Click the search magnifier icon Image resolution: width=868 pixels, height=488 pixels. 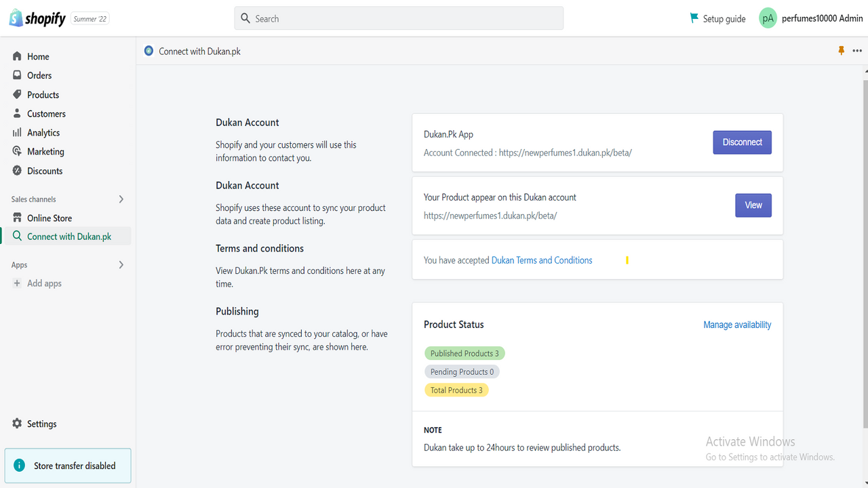point(245,18)
